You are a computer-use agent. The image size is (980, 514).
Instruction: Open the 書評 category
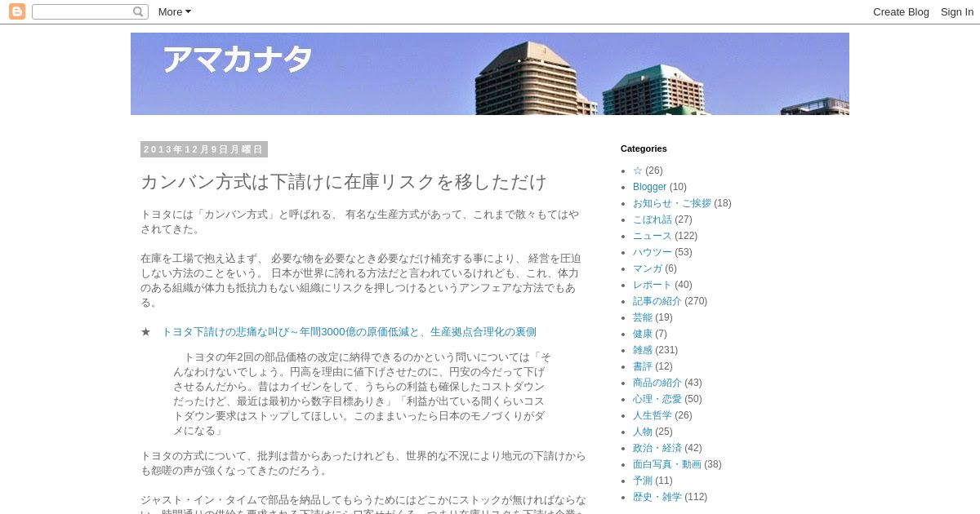click(x=643, y=366)
